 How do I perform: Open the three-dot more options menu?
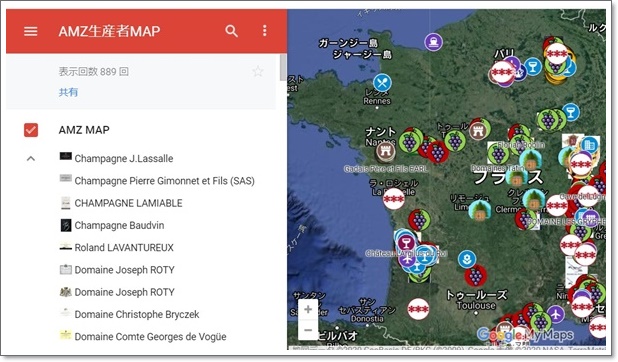point(264,31)
